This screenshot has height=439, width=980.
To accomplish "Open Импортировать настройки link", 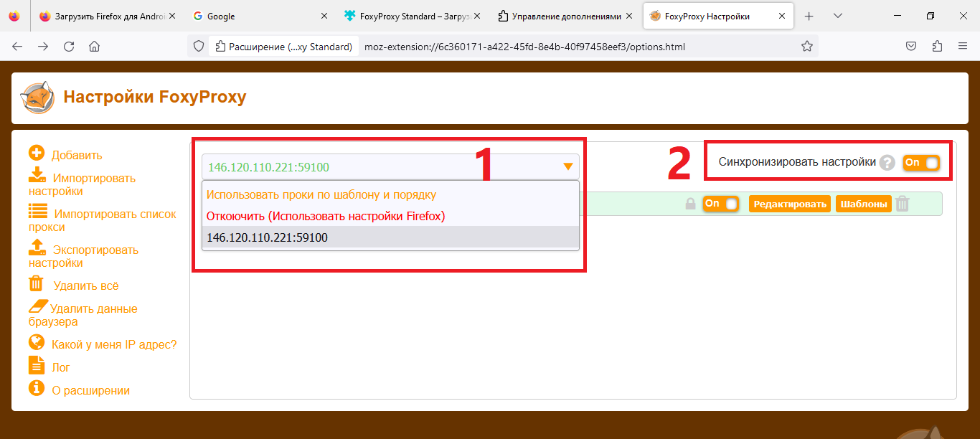I will coord(83,184).
